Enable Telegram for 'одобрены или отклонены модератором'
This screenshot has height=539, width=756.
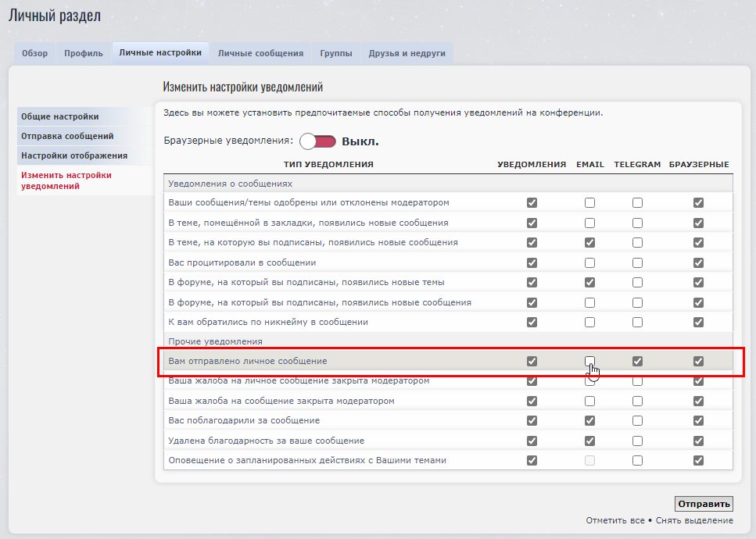(637, 203)
